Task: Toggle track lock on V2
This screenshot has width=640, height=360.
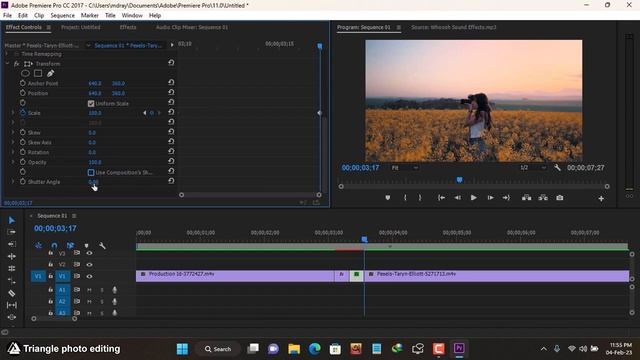Action: tap(51, 264)
